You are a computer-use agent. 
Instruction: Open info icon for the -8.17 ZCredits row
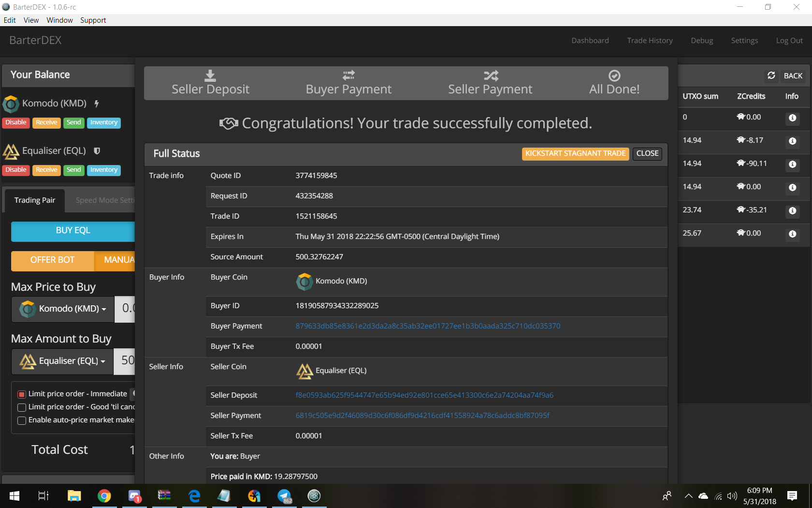pos(793,141)
